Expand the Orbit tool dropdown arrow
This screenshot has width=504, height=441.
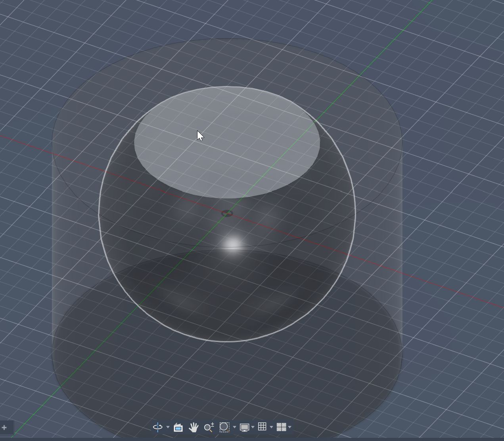[x=168, y=428]
